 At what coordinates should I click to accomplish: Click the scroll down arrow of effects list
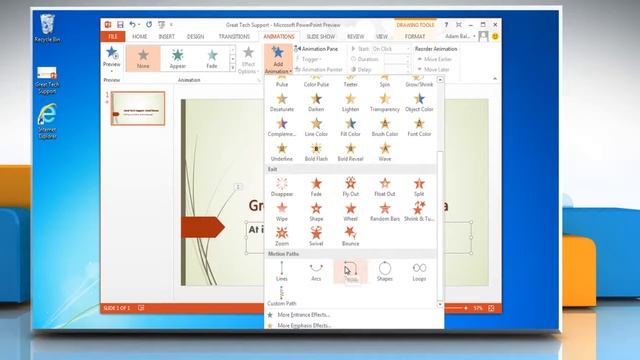pos(440,304)
